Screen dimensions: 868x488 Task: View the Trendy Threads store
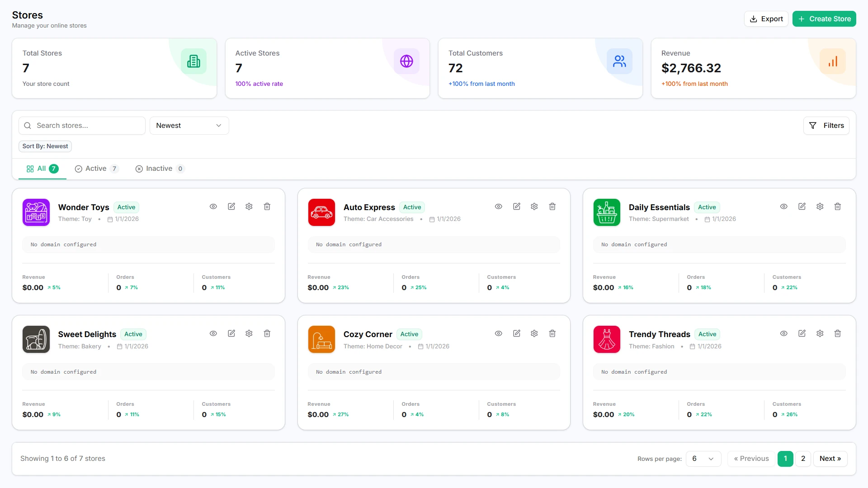(784, 333)
